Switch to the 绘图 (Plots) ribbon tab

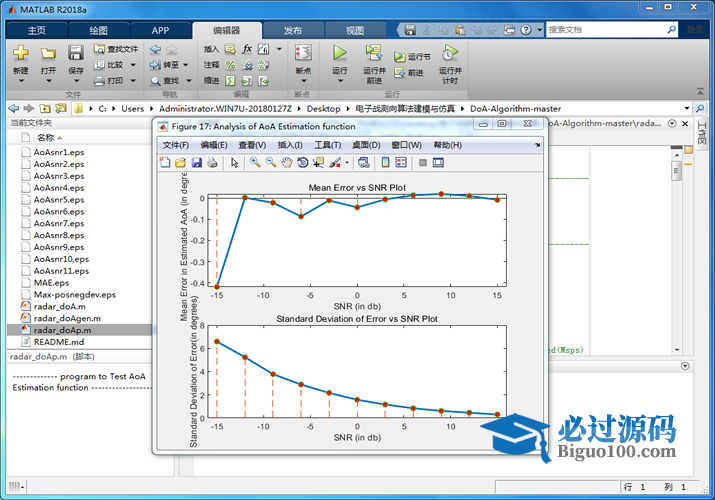click(x=99, y=30)
